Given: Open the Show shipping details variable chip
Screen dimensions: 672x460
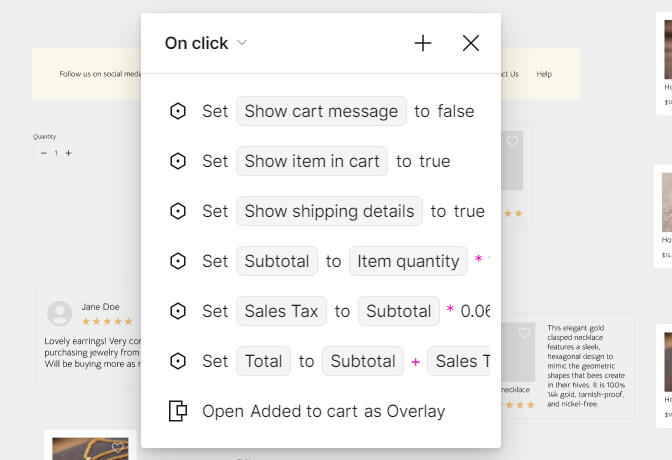Looking at the screenshot, I should coord(329,211).
